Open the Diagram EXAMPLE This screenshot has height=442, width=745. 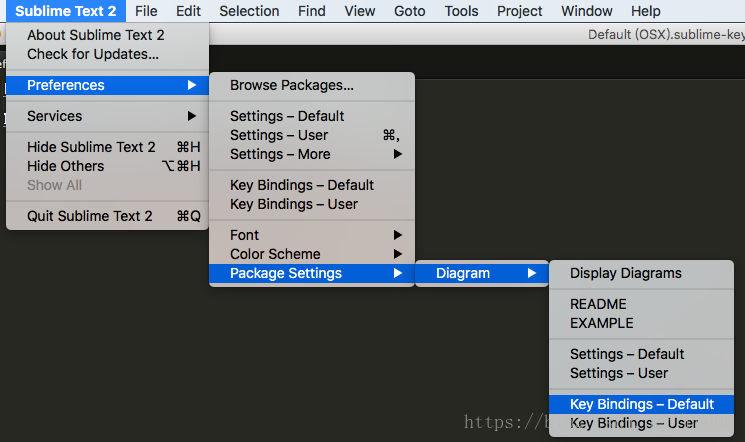(x=641, y=323)
